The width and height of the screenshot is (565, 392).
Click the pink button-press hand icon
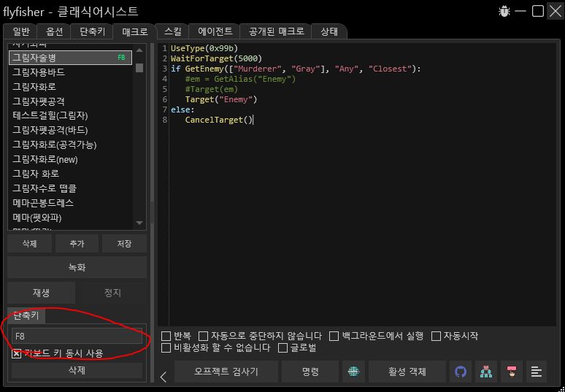[x=511, y=372]
